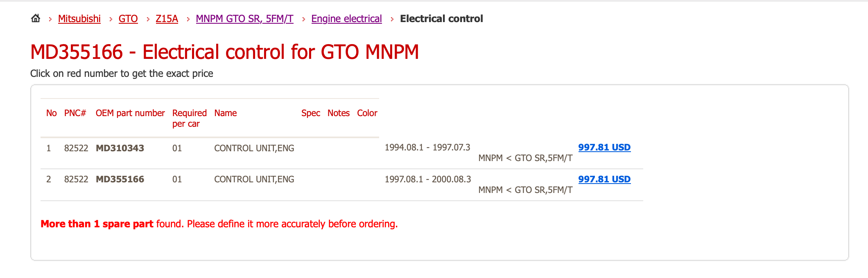Viewport: 868px width, 278px height.
Task: Click the Required per car header
Action: click(190, 118)
